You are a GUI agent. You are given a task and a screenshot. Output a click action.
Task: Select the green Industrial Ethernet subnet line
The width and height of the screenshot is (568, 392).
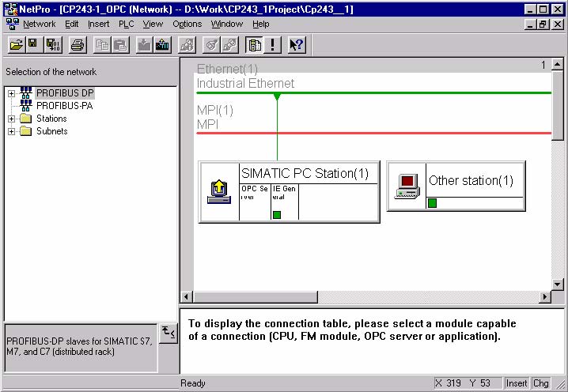tap(373, 93)
